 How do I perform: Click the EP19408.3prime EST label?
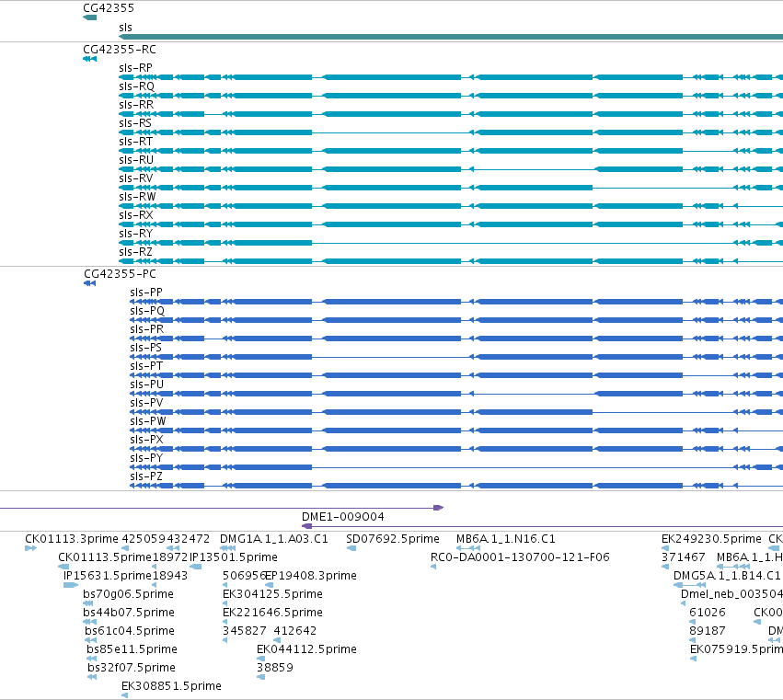(x=311, y=576)
